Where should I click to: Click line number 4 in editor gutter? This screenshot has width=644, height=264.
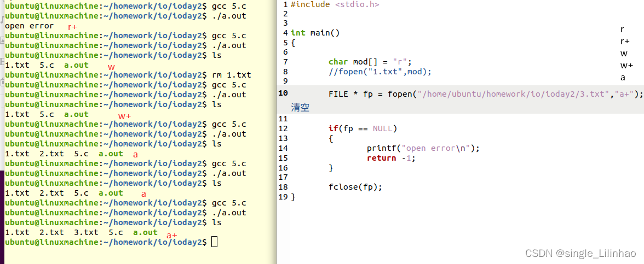(285, 33)
